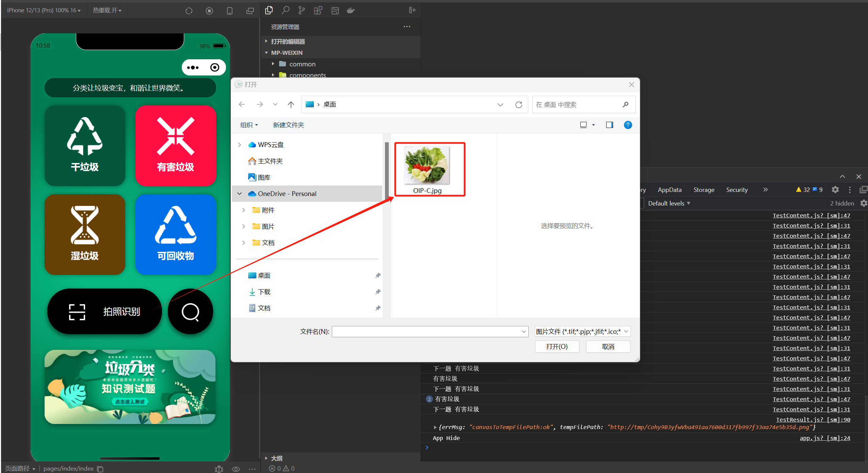Click the search icon in editor sidebar

click(285, 10)
